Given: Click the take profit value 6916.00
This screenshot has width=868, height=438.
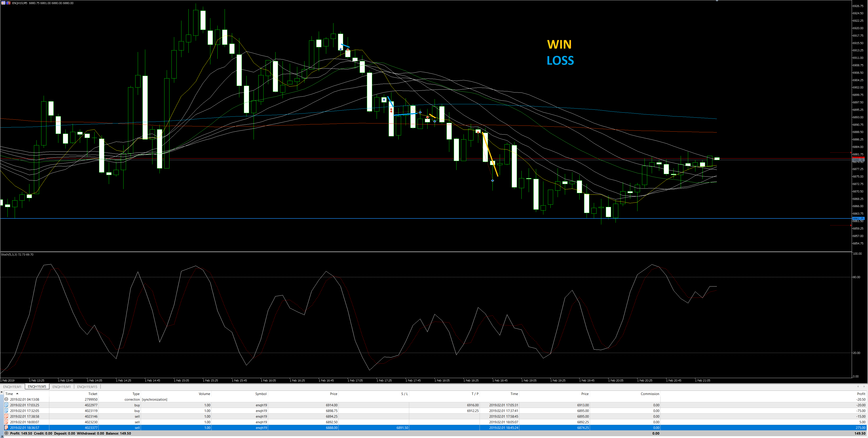Looking at the screenshot, I should pos(473,405).
